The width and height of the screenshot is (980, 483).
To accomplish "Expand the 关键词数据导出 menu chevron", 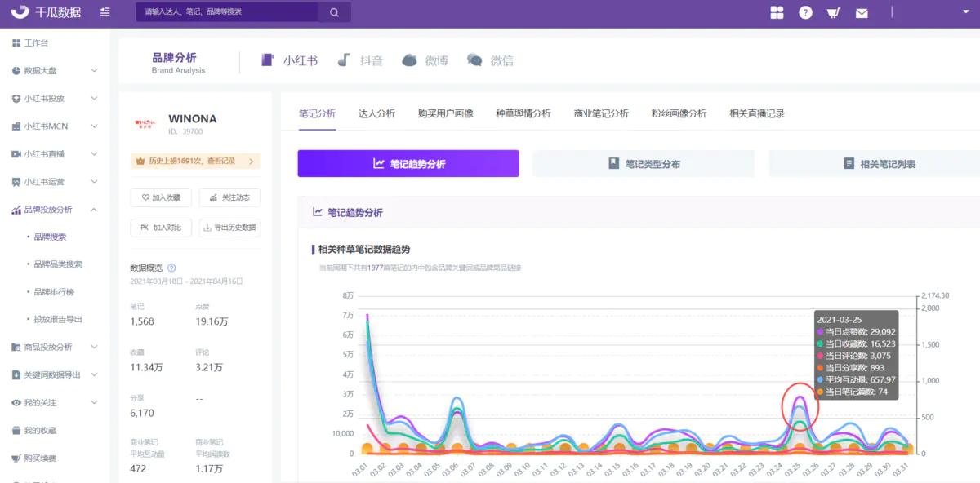I will [94, 374].
